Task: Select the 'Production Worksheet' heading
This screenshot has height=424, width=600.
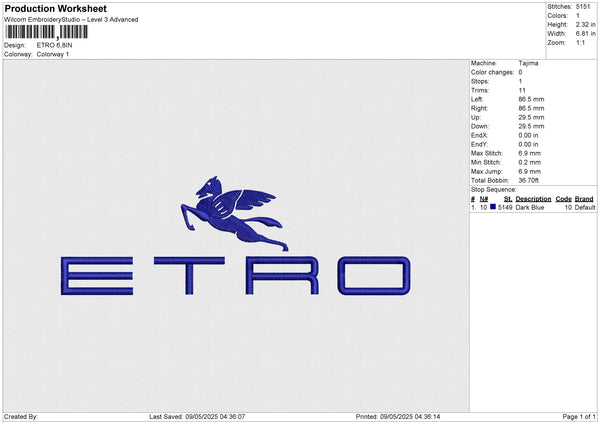Action: click(x=56, y=8)
